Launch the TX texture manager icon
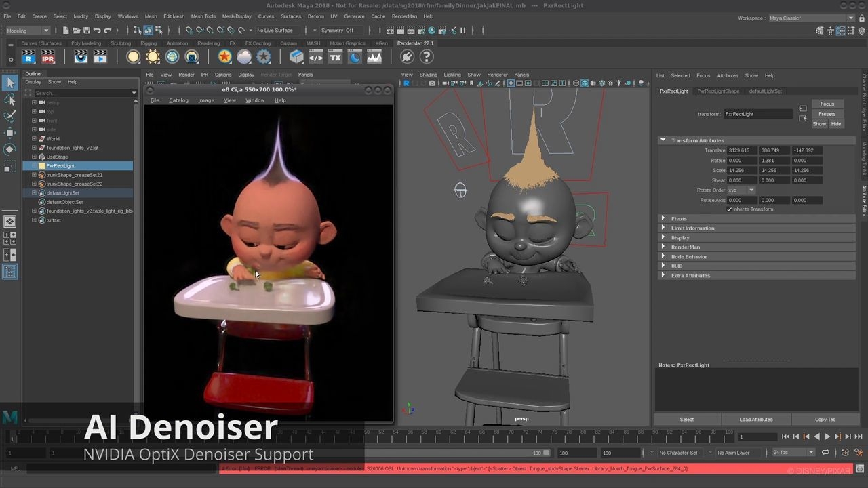This screenshot has width=868, height=488. click(x=335, y=57)
